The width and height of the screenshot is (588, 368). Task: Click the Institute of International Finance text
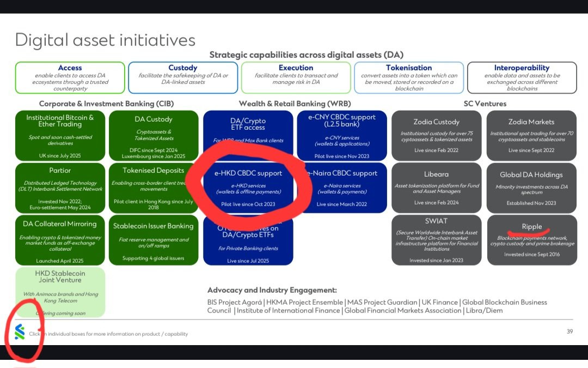[x=288, y=311]
